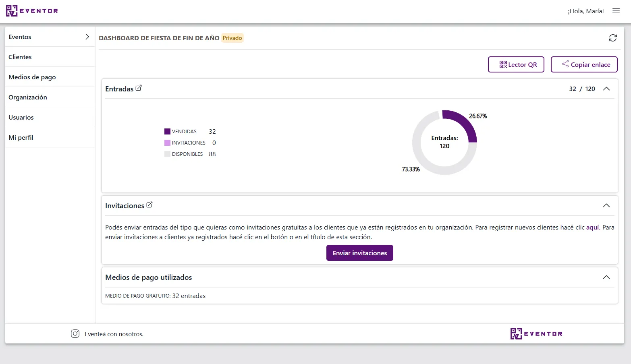The width and height of the screenshot is (631, 364).
Task: Click the '¡Hola, María!' greeting
Action: [586, 11]
